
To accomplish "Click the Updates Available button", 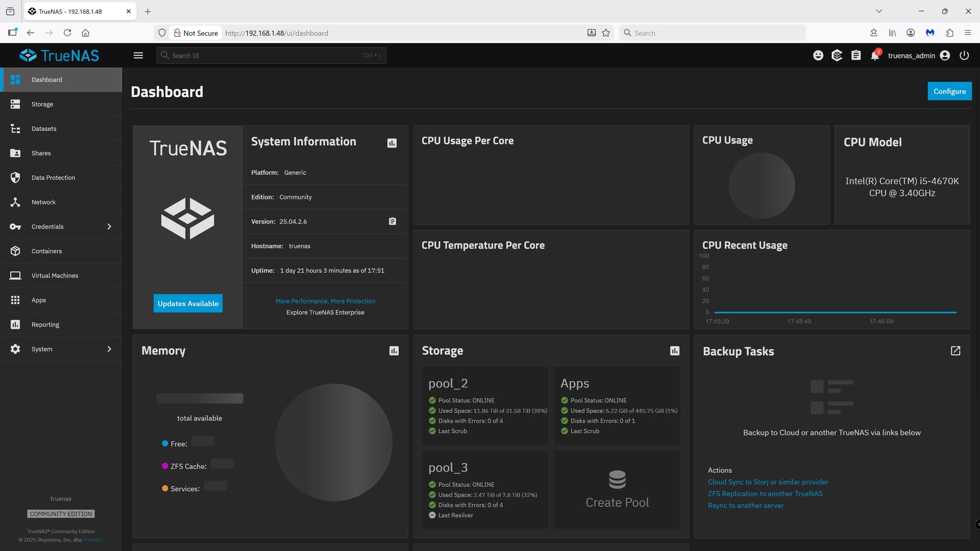I will pos(188,304).
